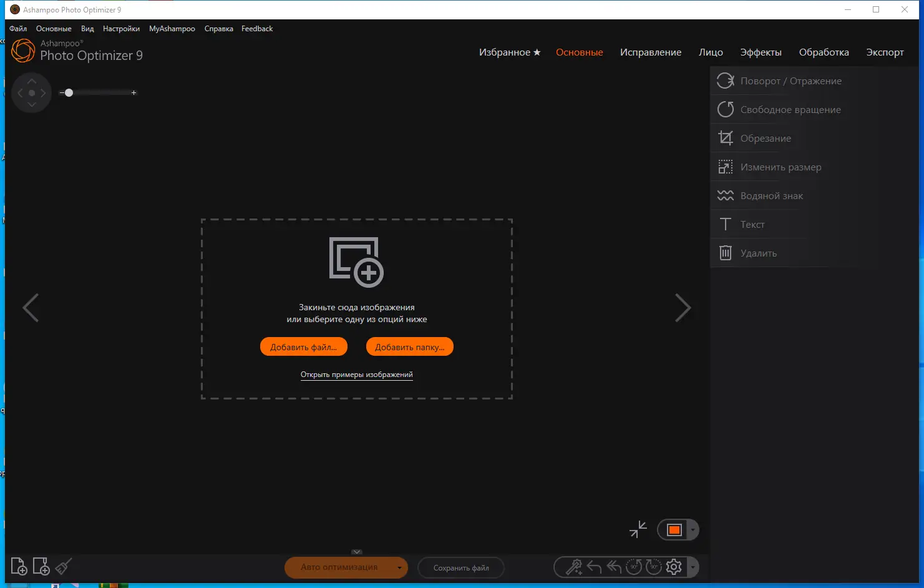Click the double-arrow undo all icon
Viewport: 924px width, 588px height.
614,567
